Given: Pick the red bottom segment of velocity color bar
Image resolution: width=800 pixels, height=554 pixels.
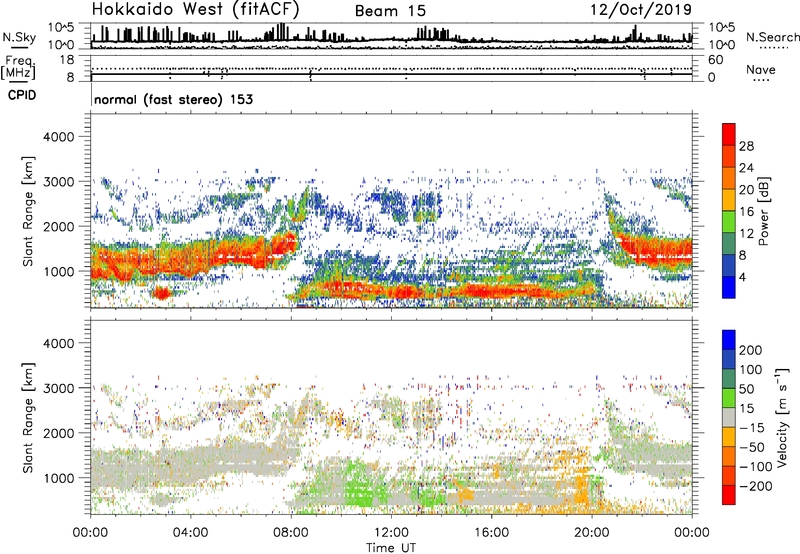Looking at the screenshot, I should pyautogui.click(x=729, y=495).
